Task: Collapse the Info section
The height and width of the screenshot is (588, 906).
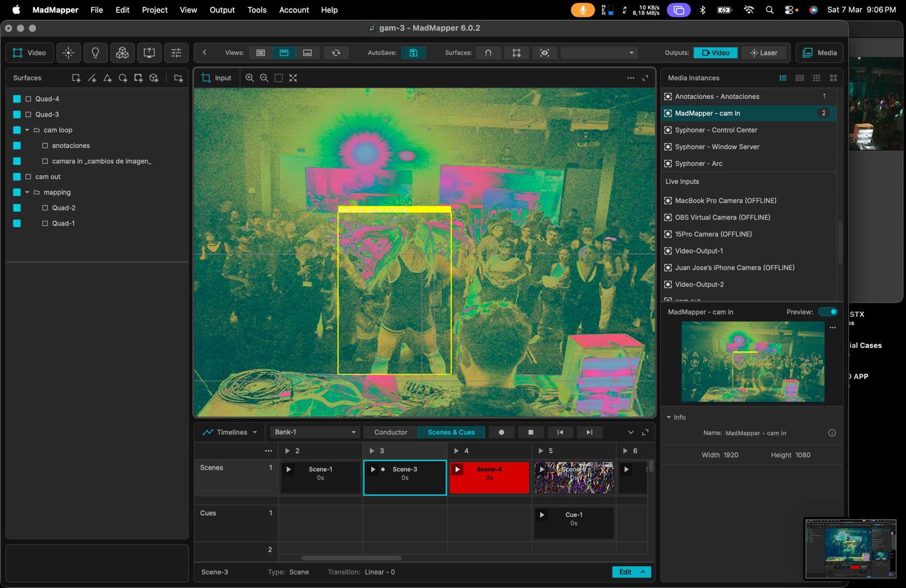Action: pyautogui.click(x=669, y=417)
